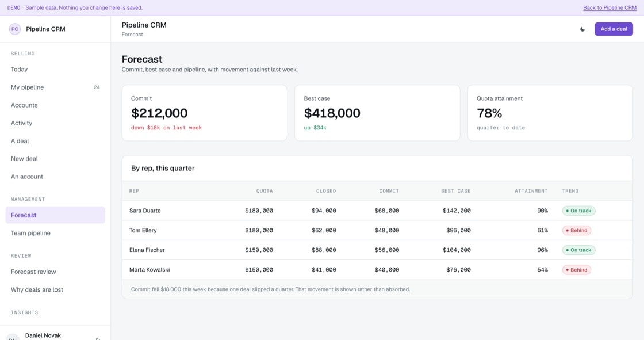This screenshot has width=644, height=340.
Task: Click Marta Kowalski's $41,000 closed amount
Action: (x=324, y=270)
